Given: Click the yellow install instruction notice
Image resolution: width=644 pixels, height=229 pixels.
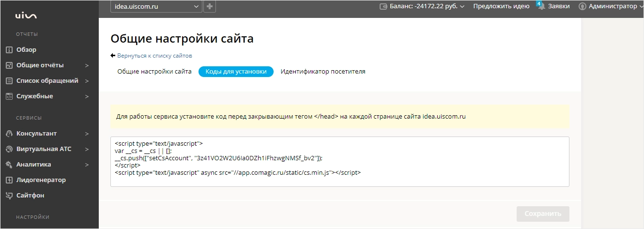Looking at the screenshot, I should pyautogui.click(x=339, y=117).
